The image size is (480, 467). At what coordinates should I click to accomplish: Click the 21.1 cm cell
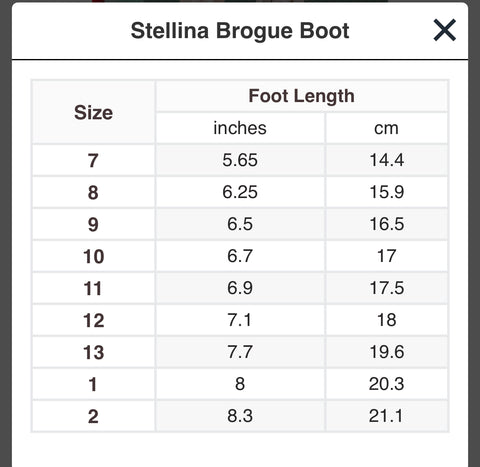[386, 416]
